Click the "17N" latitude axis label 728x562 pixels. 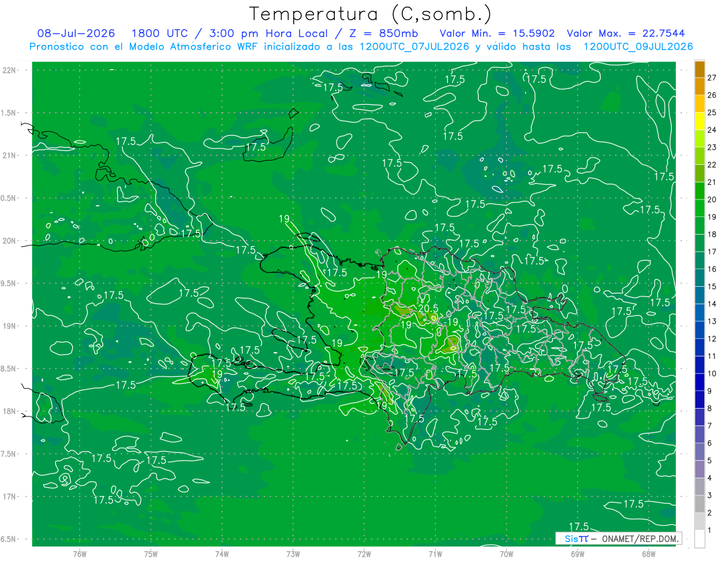(8, 497)
